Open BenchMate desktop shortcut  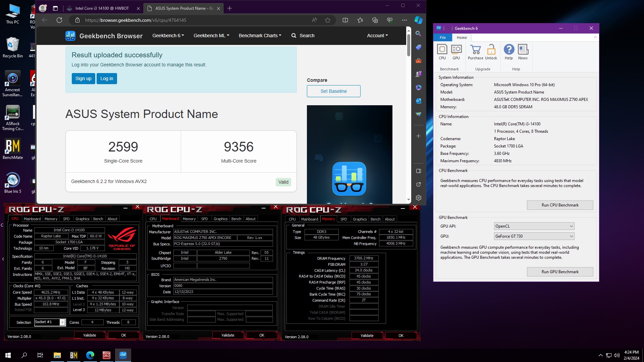pyautogui.click(x=13, y=149)
